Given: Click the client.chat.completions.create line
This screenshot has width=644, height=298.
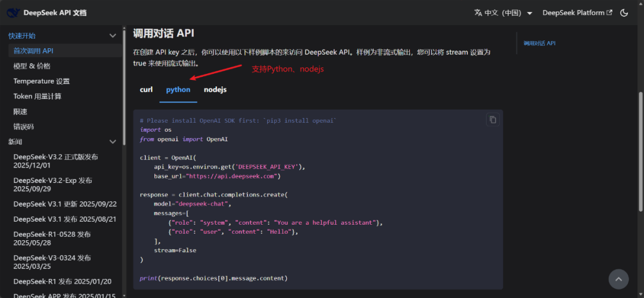Looking at the screenshot, I should pos(214,194).
